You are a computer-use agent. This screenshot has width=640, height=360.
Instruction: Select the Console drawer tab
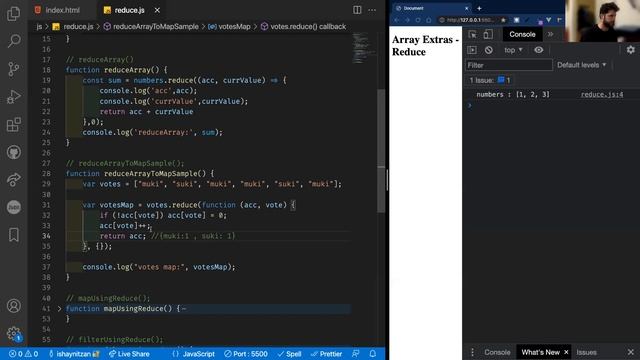click(497, 352)
